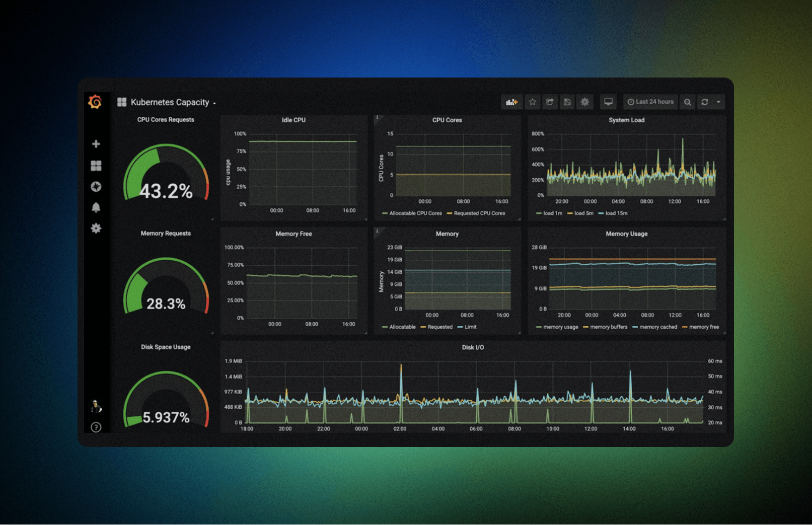
Task: Open the refresh interval dropdown arrow
Action: [718, 102]
